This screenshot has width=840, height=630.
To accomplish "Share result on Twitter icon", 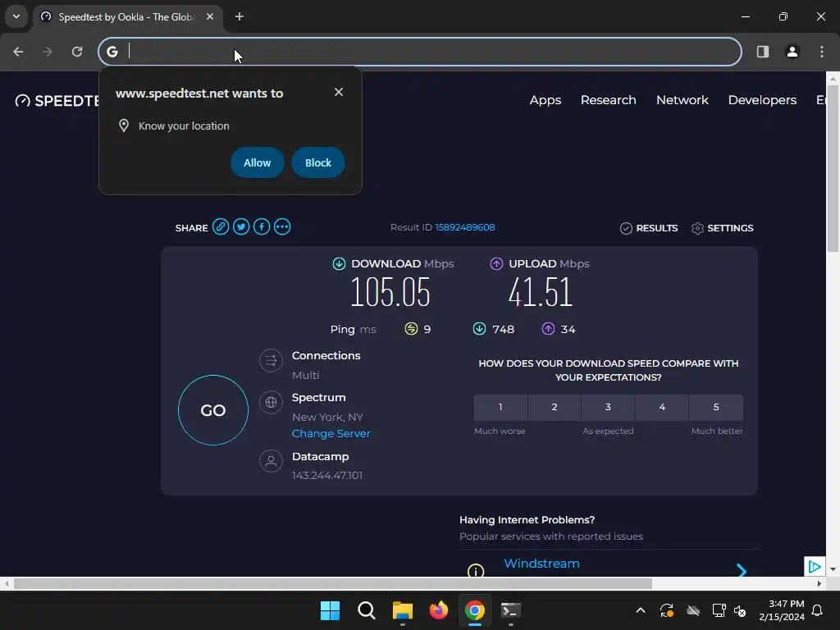I will (241, 227).
